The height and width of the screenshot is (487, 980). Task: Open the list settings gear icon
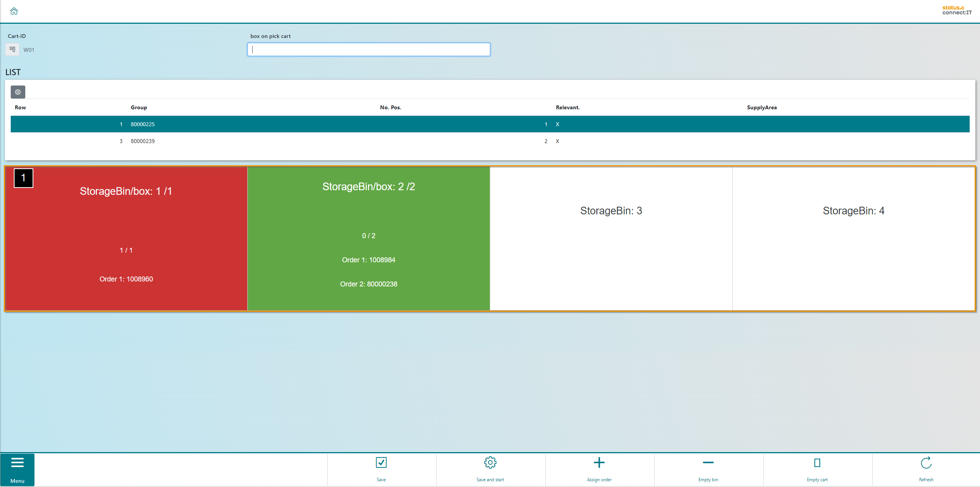(x=18, y=92)
